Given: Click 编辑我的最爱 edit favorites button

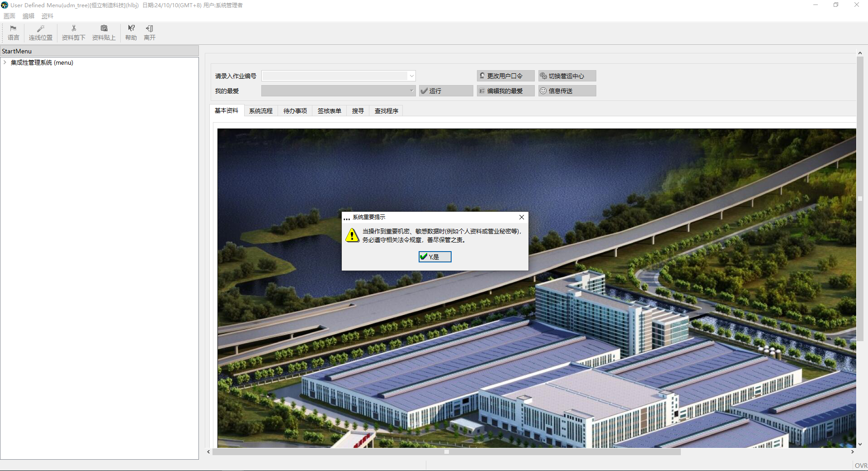Looking at the screenshot, I should coord(505,91).
